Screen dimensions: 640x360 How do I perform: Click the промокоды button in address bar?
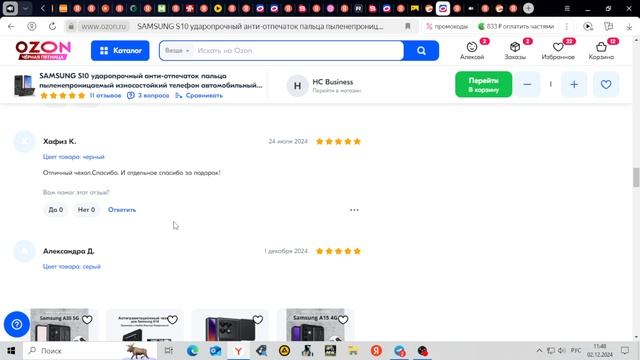coord(447,26)
